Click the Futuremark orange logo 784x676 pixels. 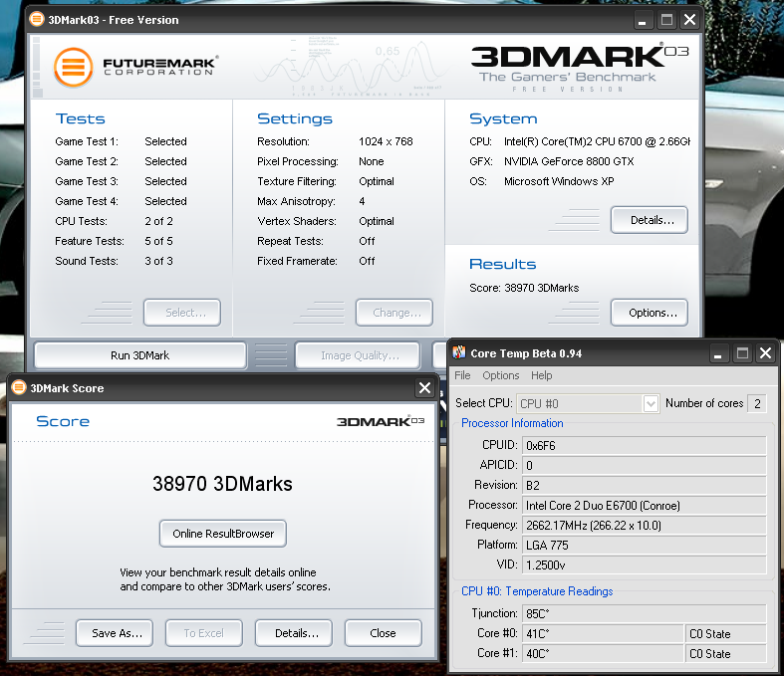point(73,68)
